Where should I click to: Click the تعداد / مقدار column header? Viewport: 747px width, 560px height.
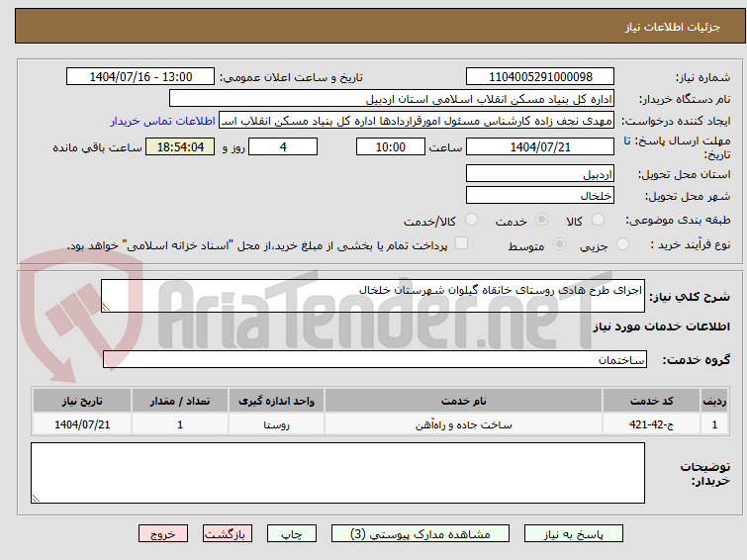pos(180,401)
